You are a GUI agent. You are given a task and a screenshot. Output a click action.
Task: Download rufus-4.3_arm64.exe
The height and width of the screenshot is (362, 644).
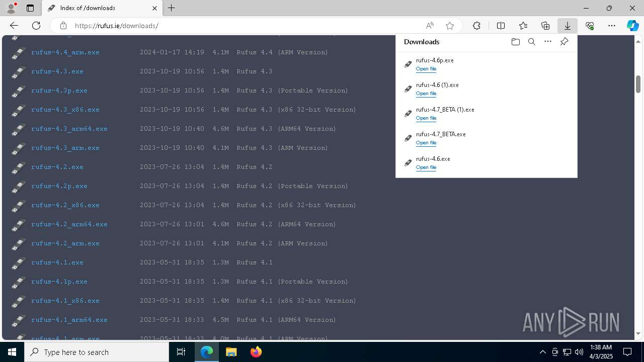69,129
